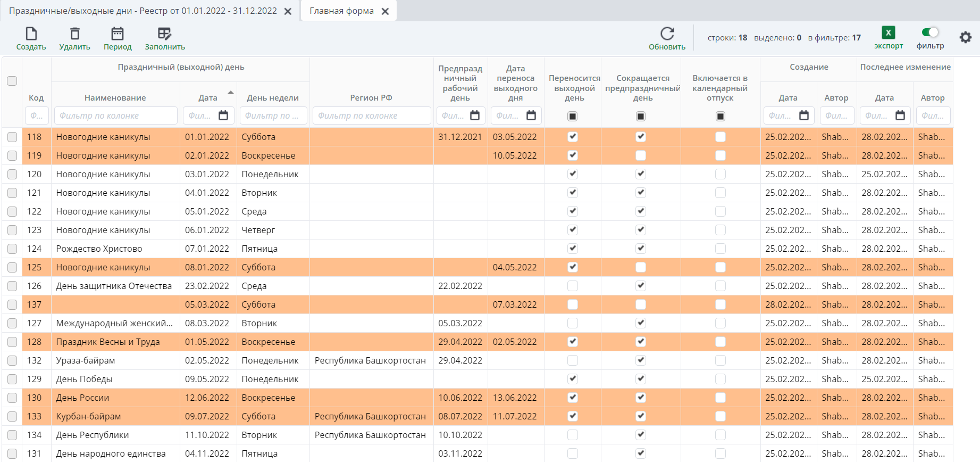Open the settings gear icon
The height and width of the screenshot is (462, 980).
click(x=965, y=37)
